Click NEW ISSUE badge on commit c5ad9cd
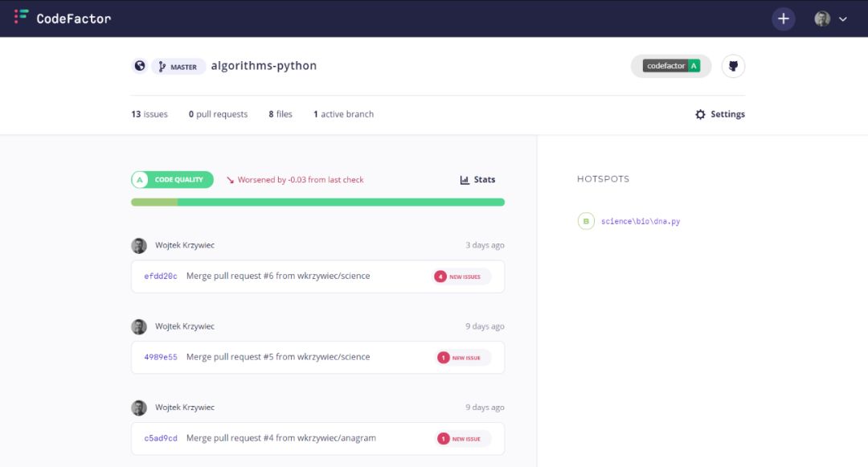Screen dimensions: 868x467 (463, 439)
